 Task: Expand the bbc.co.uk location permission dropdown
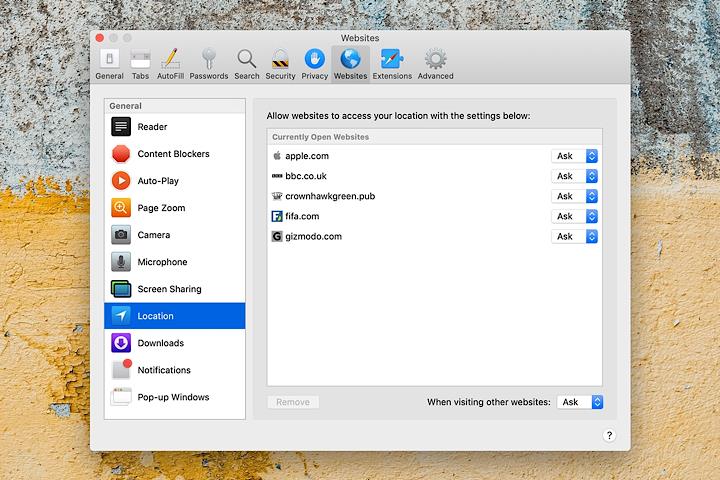click(x=575, y=176)
